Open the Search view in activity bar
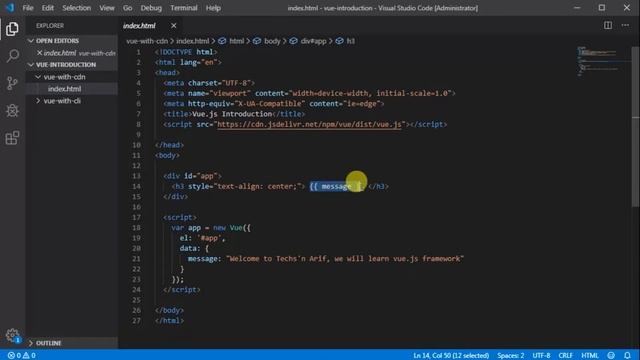The height and width of the screenshot is (360, 640). point(12,56)
